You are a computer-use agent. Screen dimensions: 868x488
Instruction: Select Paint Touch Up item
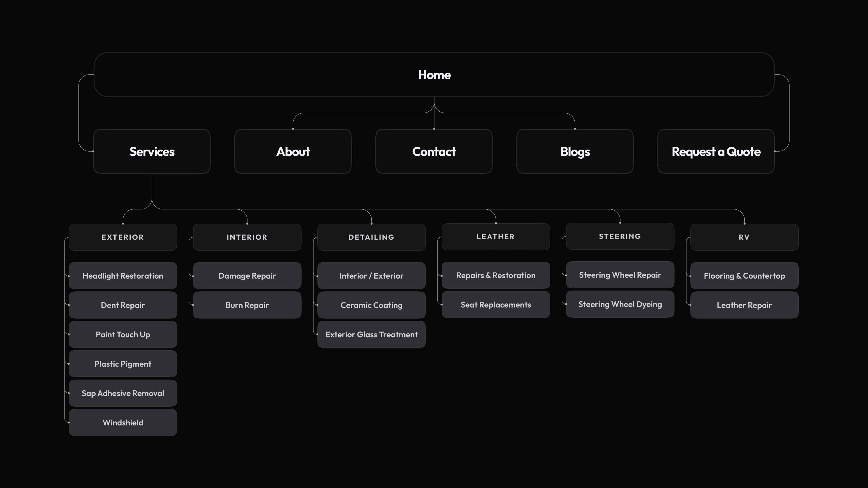click(123, 334)
